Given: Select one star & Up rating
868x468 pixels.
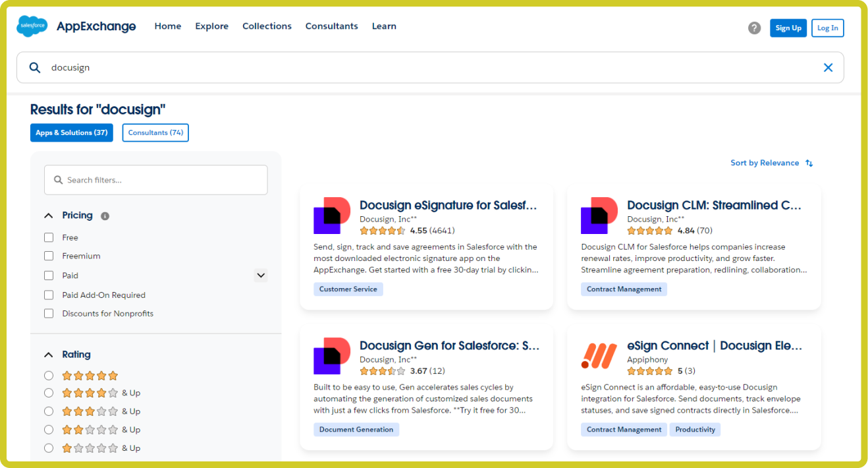Looking at the screenshot, I should [49, 448].
